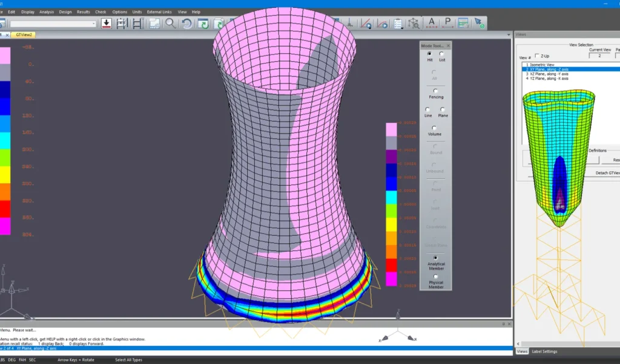Select the List radio button
The width and height of the screenshot is (620, 364).
[441, 54]
